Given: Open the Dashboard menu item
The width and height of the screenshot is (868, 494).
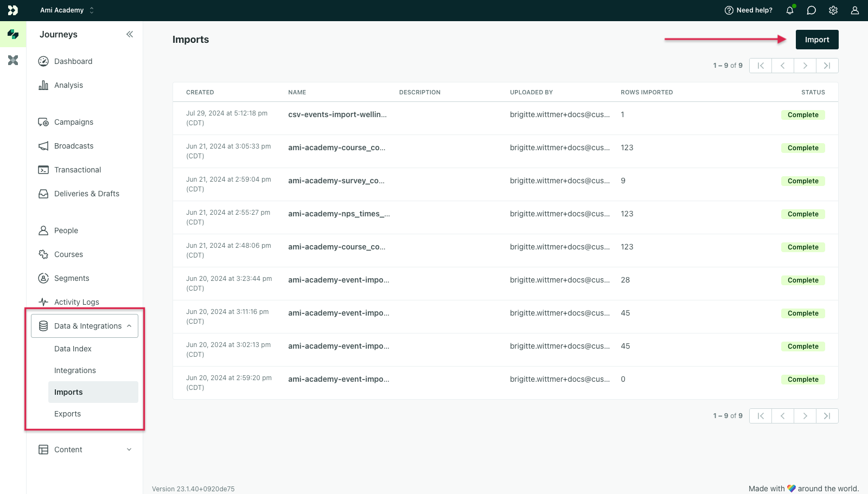Looking at the screenshot, I should click(x=85, y=61).
